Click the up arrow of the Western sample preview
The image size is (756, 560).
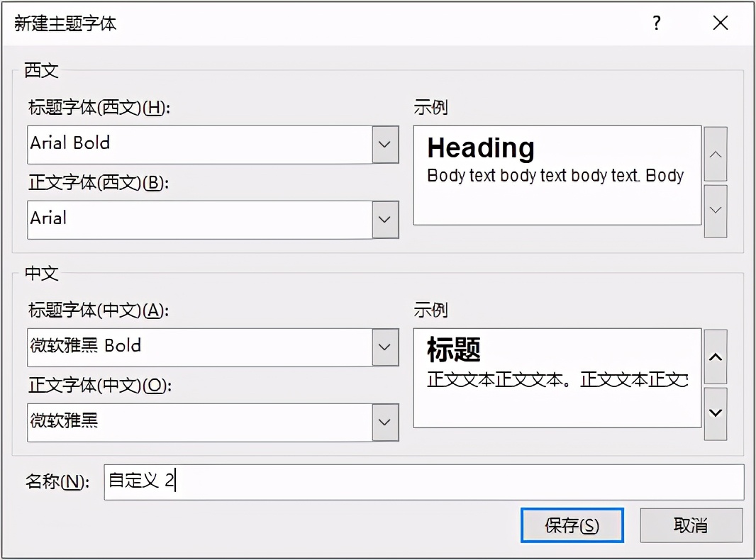click(716, 155)
